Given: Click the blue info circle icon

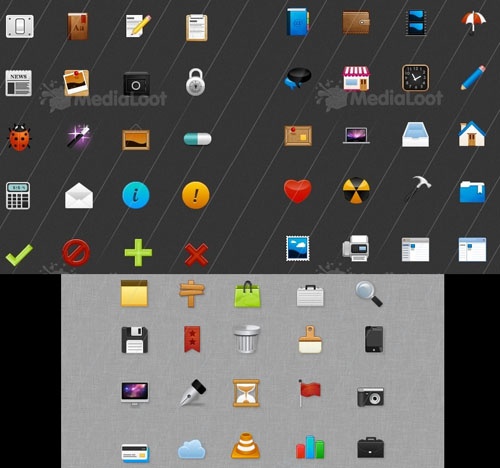Looking at the screenshot, I should [136, 195].
